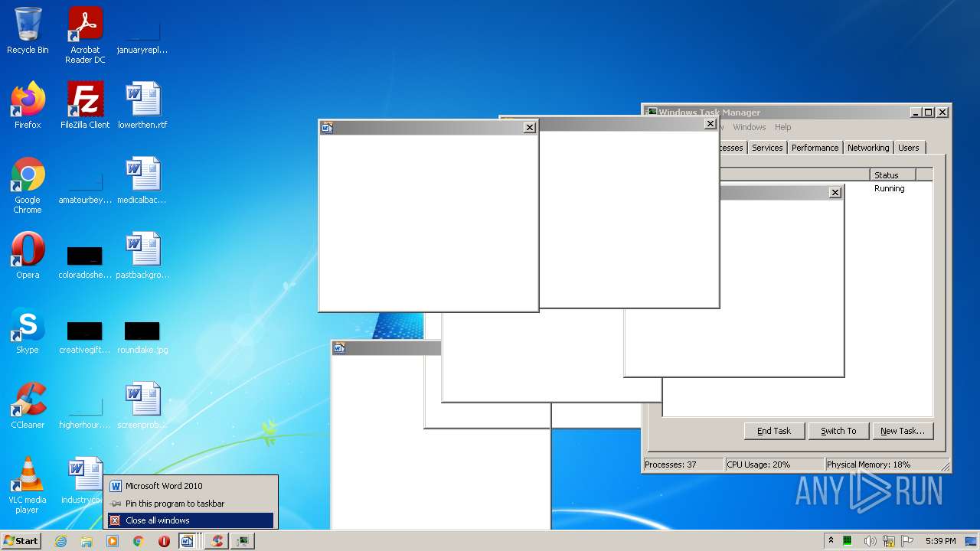Screen dimensions: 980x551
Task: Click the Opera icon on taskbar
Action: pos(164,541)
